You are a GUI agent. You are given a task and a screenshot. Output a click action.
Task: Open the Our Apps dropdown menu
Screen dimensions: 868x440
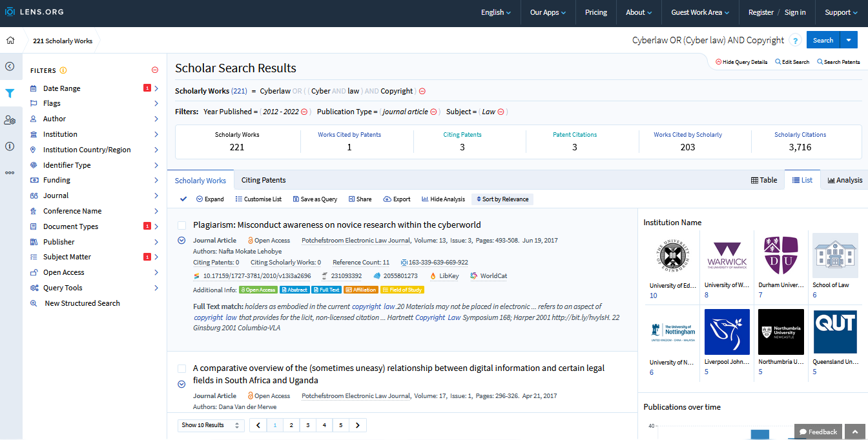[x=548, y=12]
